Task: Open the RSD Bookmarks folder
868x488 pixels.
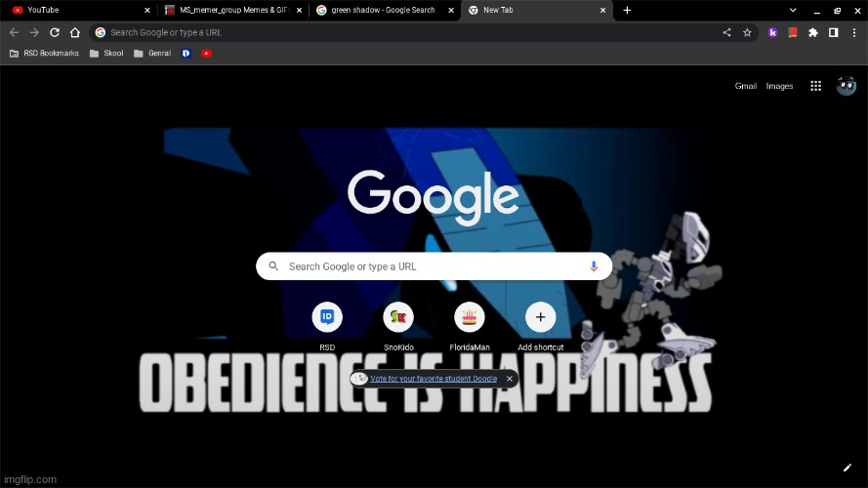Action: (44, 53)
